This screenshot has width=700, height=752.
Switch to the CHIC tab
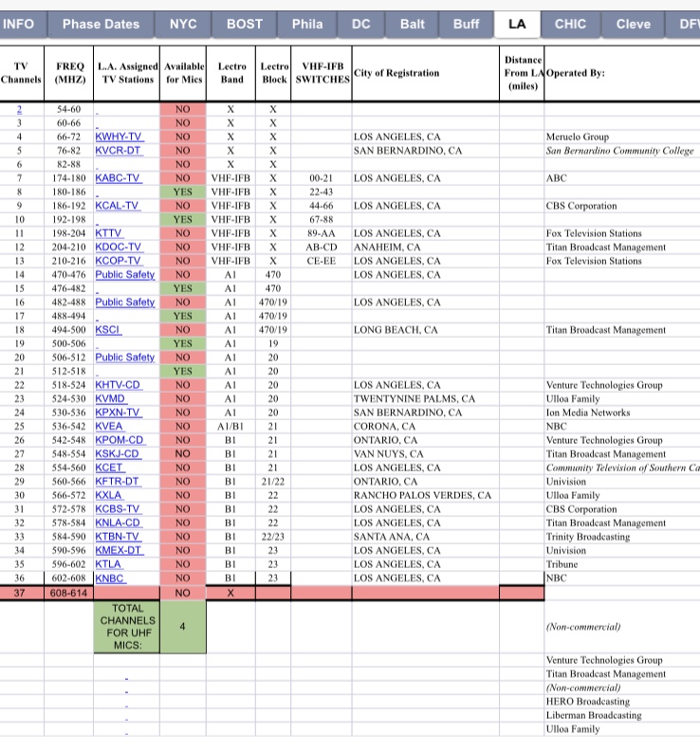tap(570, 24)
